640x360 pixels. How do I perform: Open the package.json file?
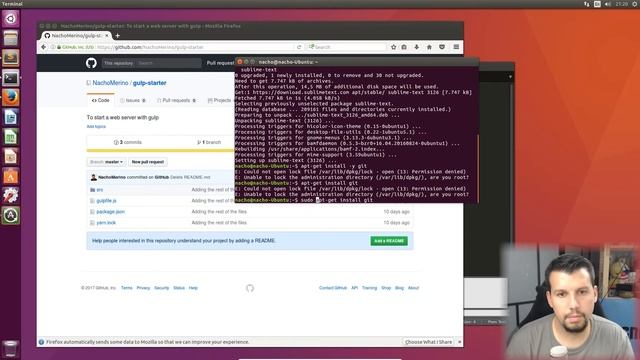point(111,212)
